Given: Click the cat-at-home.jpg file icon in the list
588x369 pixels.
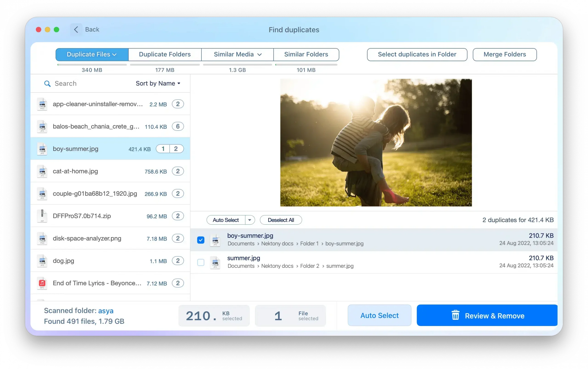Looking at the screenshot, I should tap(42, 171).
